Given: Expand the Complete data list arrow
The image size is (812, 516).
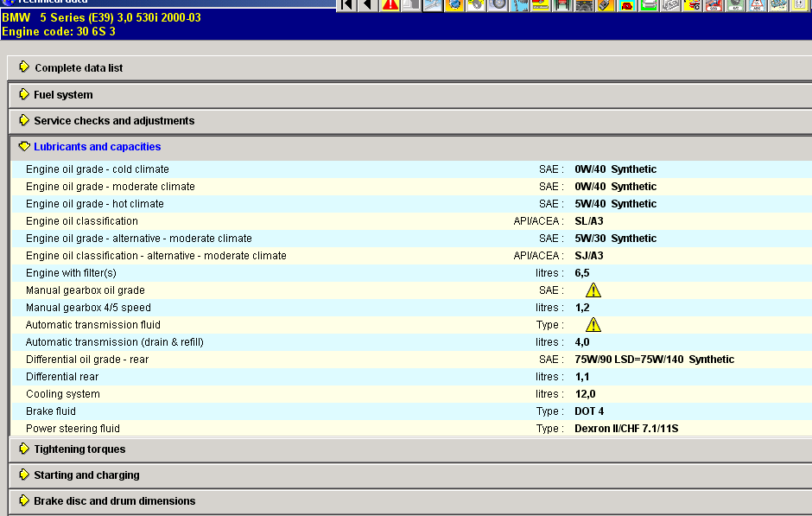Looking at the screenshot, I should 24,67.
